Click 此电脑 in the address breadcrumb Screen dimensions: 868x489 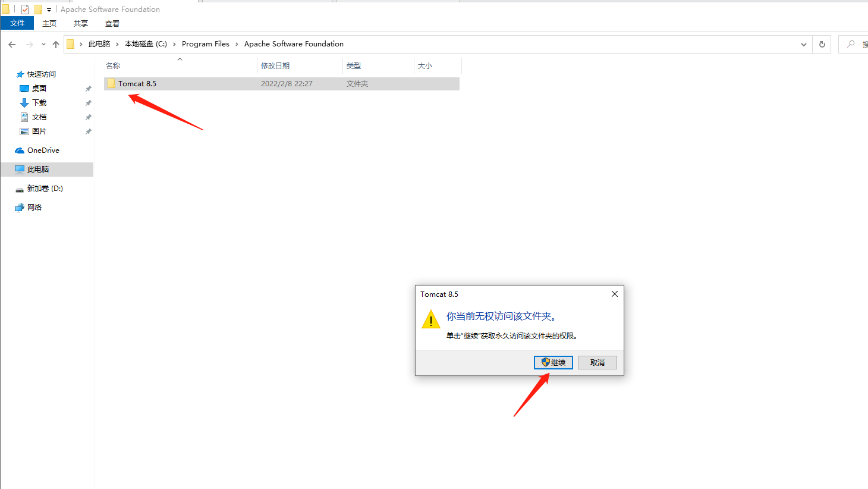99,44
